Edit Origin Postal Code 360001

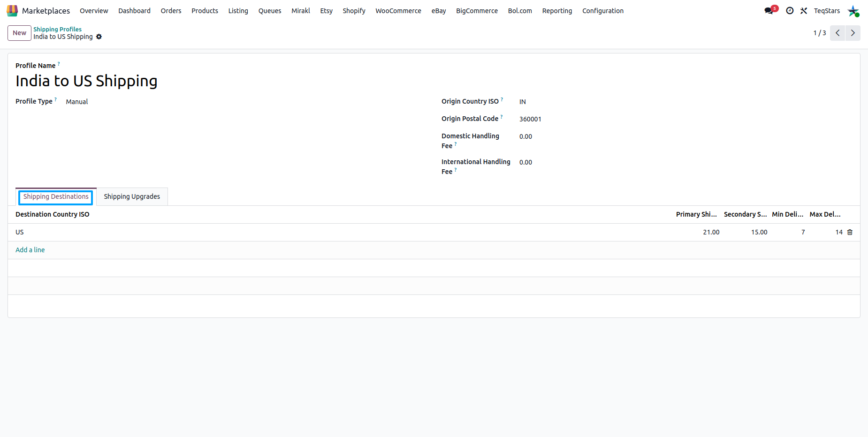click(530, 119)
